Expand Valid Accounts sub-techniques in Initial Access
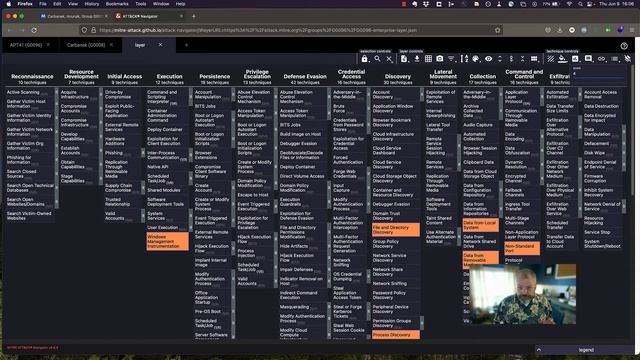 [x=143, y=216]
